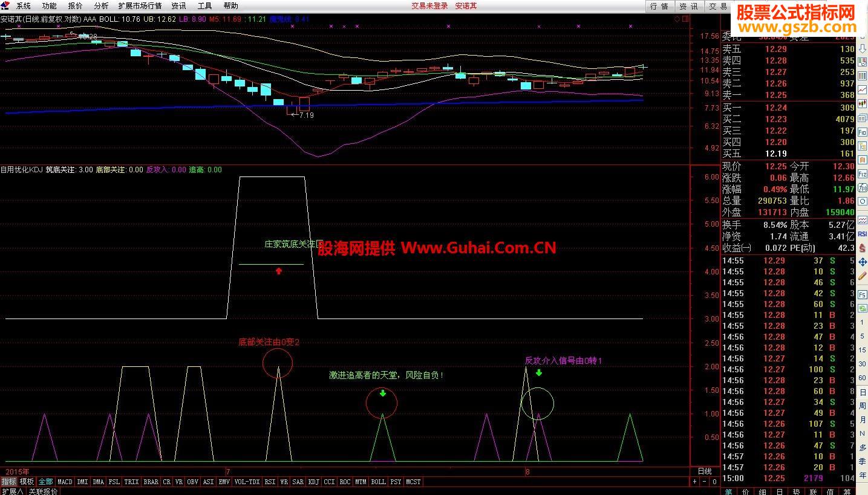Viewport: 868px width, 495px height.
Task: Open the 分析 menu
Action: (x=101, y=6)
